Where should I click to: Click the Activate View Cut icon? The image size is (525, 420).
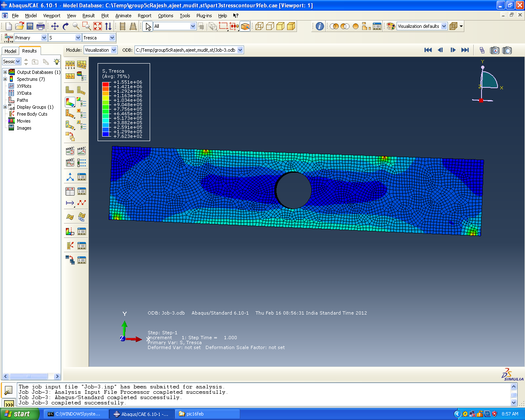[x=70, y=231]
